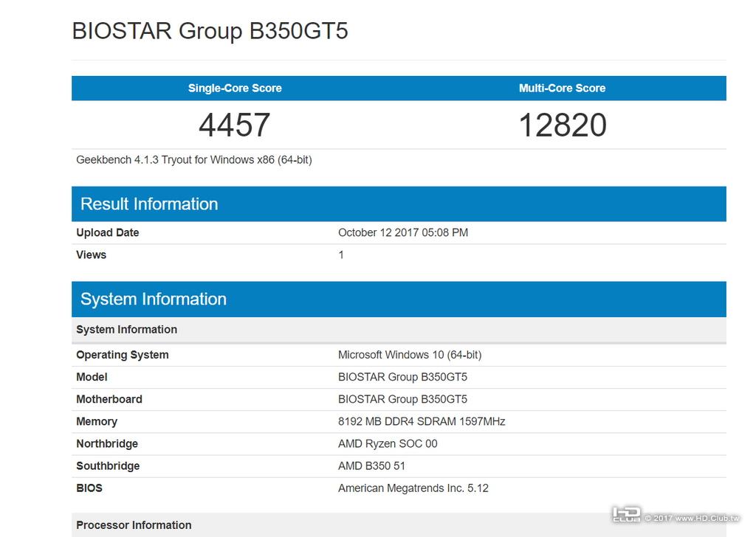756x537 pixels.
Task: Click the Views label
Action: [91, 254]
